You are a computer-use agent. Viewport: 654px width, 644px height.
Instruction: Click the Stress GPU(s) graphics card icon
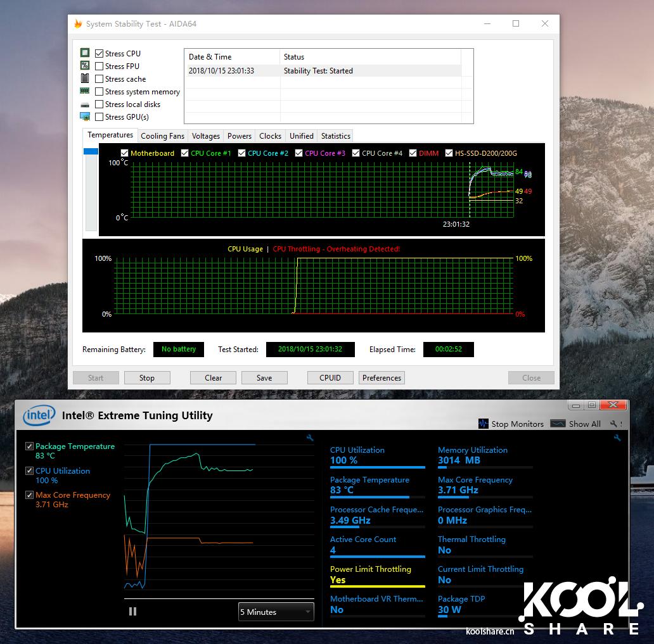[85, 117]
